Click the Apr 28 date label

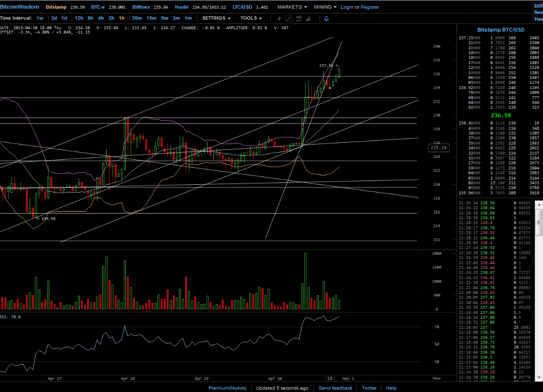128,379
